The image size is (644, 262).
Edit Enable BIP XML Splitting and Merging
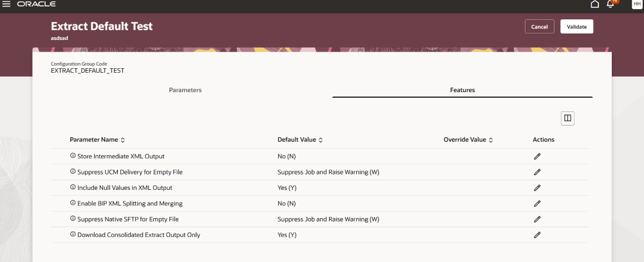pos(537,203)
